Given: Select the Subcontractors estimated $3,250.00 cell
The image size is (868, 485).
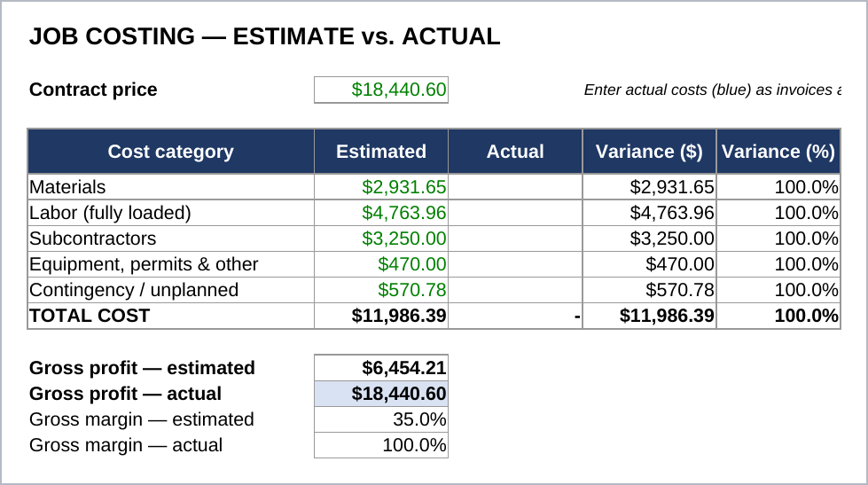Looking at the screenshot, I should [x=381, y=239].
